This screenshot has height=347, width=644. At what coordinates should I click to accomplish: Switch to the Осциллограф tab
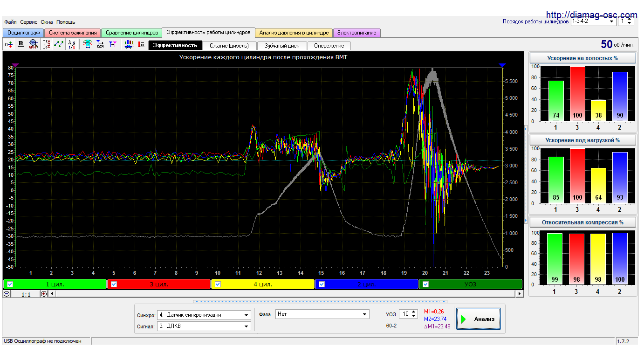click(x=23, y=33)
